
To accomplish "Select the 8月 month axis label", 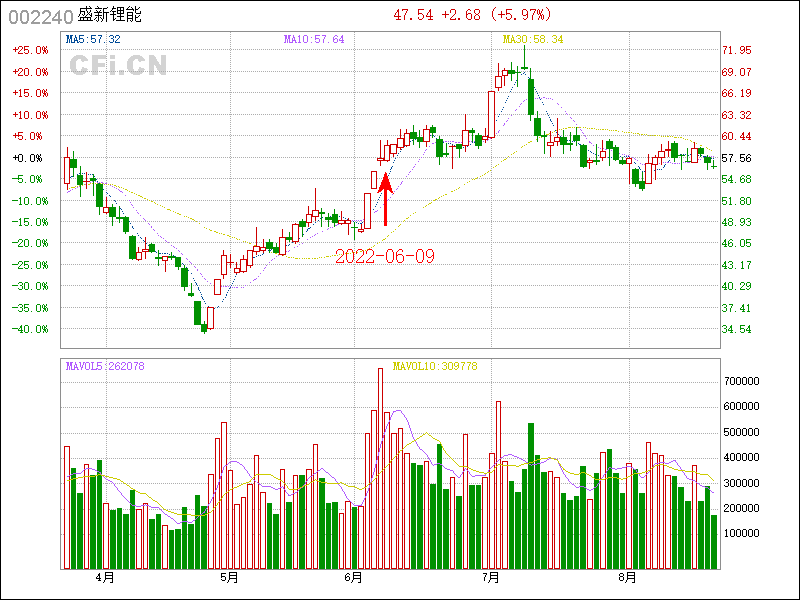I will pyautogui.click(x=628, y=577).
